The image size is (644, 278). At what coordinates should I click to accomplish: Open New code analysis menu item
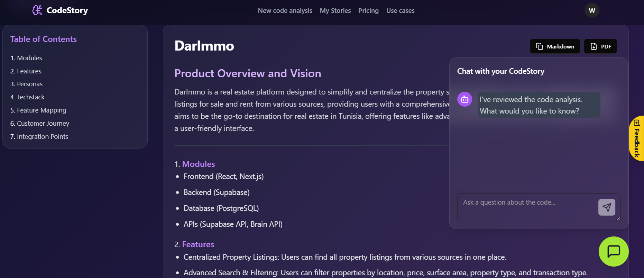(285, 11)
